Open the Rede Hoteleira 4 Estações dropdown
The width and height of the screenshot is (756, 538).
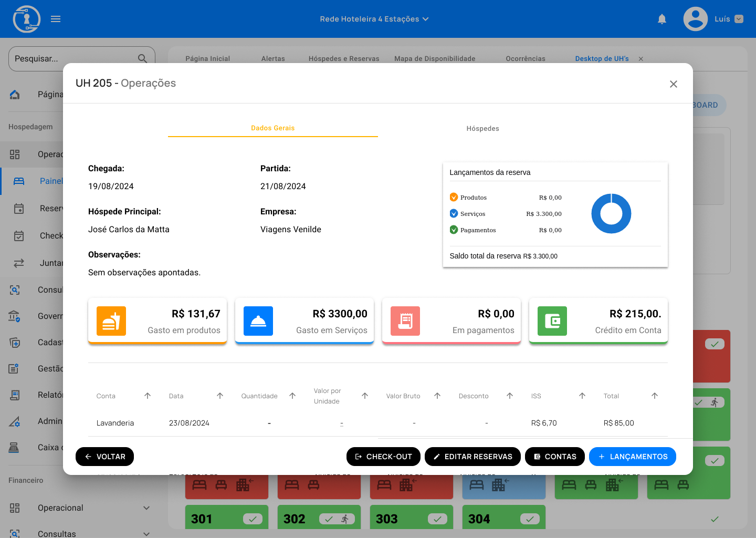374,19
